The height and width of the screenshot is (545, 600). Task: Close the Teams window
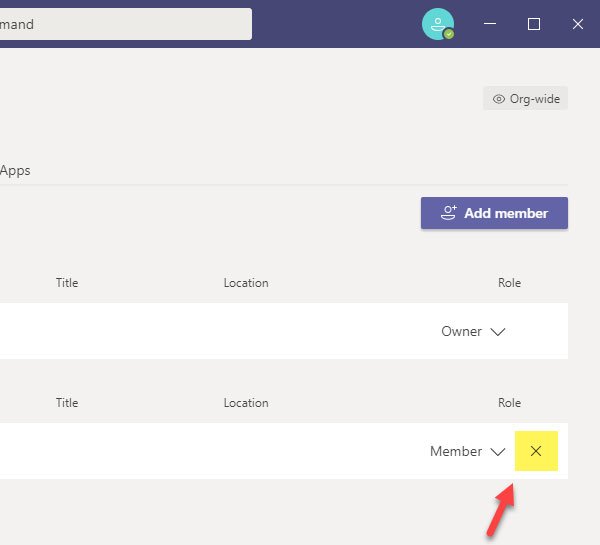(578, 24)
